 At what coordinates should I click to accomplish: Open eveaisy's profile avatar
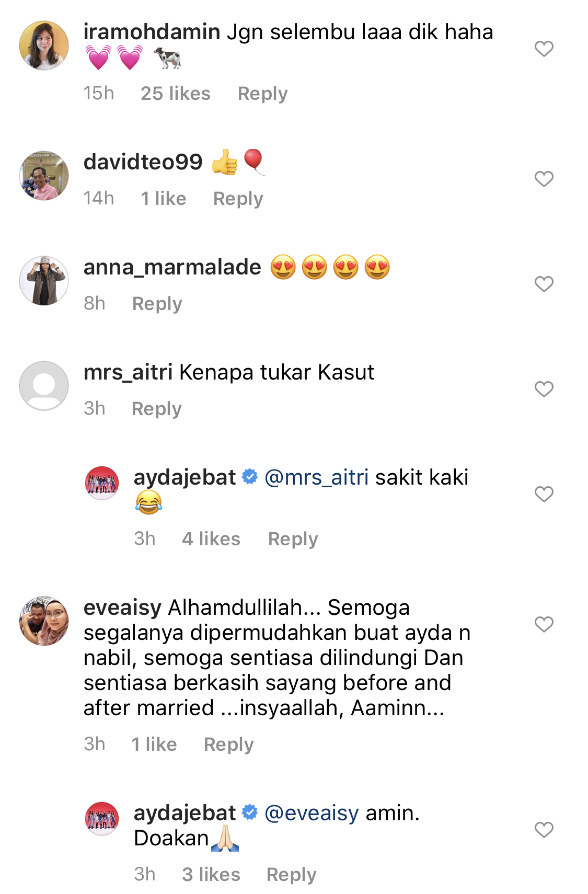(44, 621)
